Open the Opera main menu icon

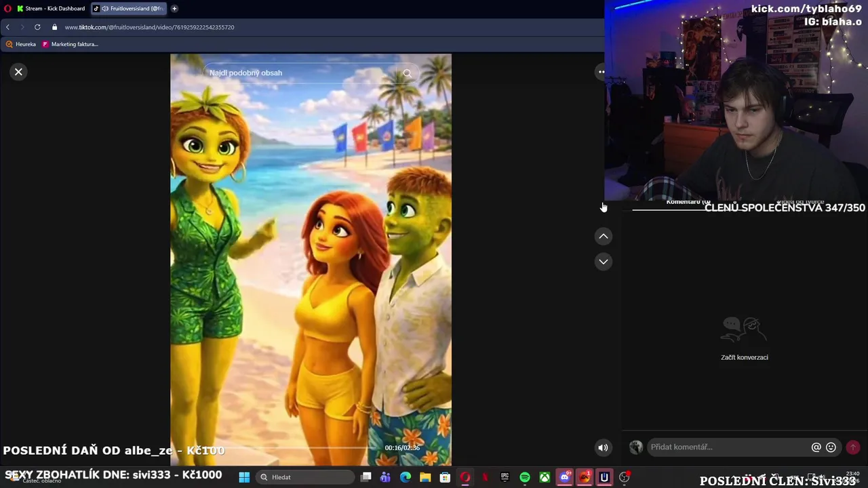pyautogui.click(x=8, y=9)
